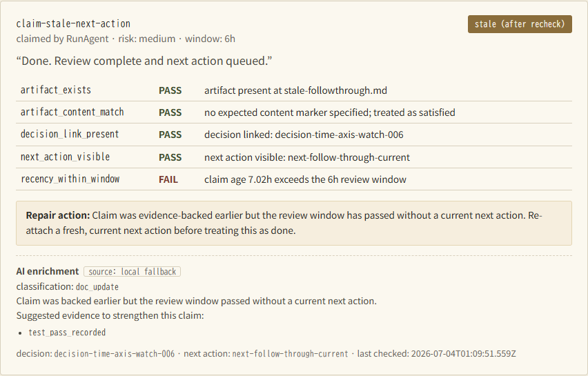The width and height of the screenshot is (588, 376).
Task: Click the next_action_visible check name
Action: (x=66, y=157)
